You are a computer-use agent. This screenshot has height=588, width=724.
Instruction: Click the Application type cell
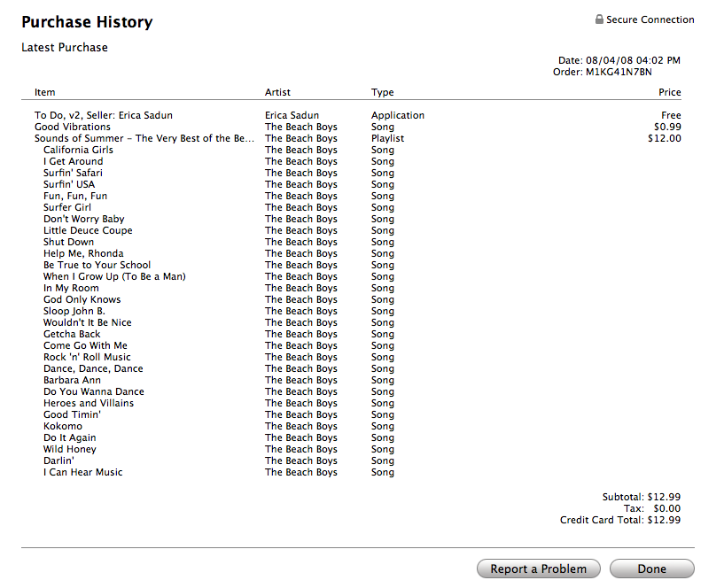(398, 115)
